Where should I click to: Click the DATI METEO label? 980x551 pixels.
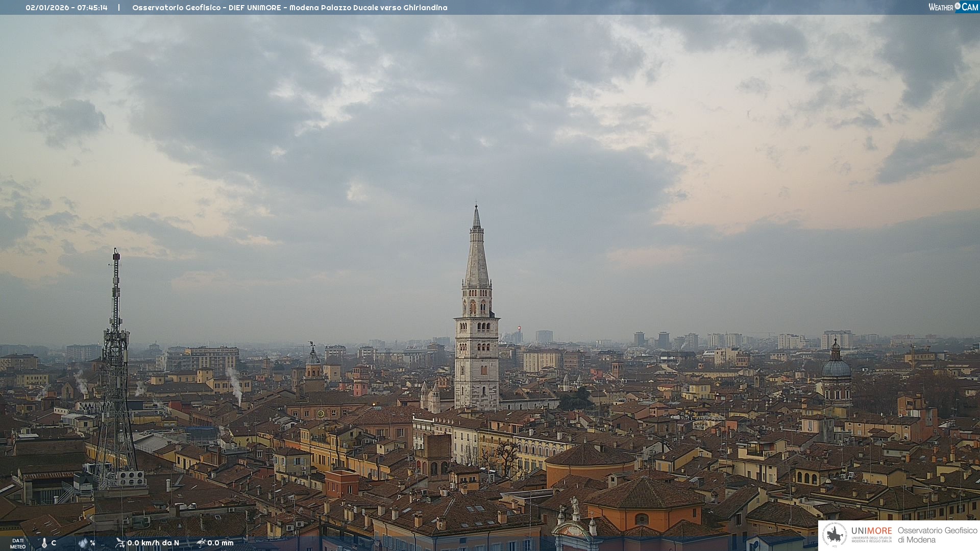click(18, 543)
